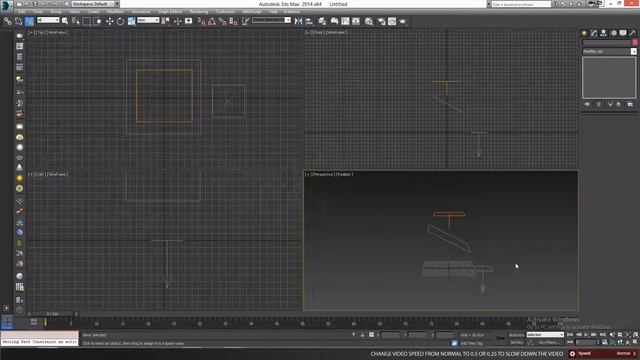Click the Mirror tool icon
Viewport: 640px width, 360px height.
[298, 21]
